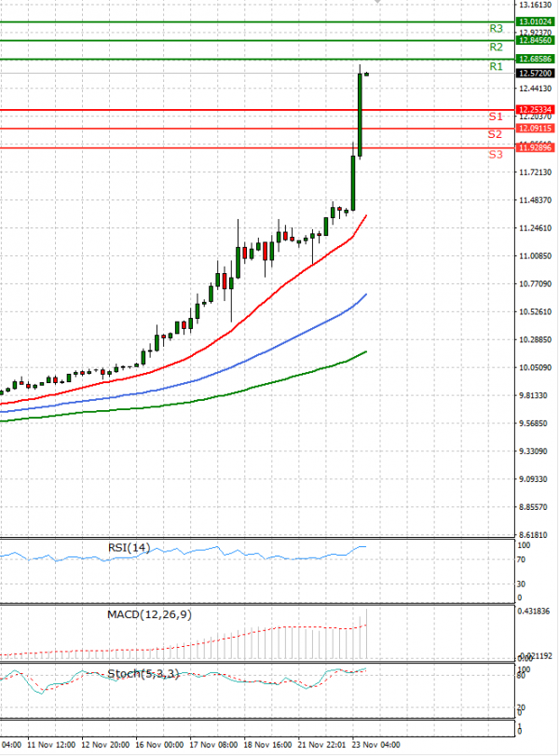Click the 11.72130 price axis value
The width and height of the screenshot is (559, 756).
point(535,172)
